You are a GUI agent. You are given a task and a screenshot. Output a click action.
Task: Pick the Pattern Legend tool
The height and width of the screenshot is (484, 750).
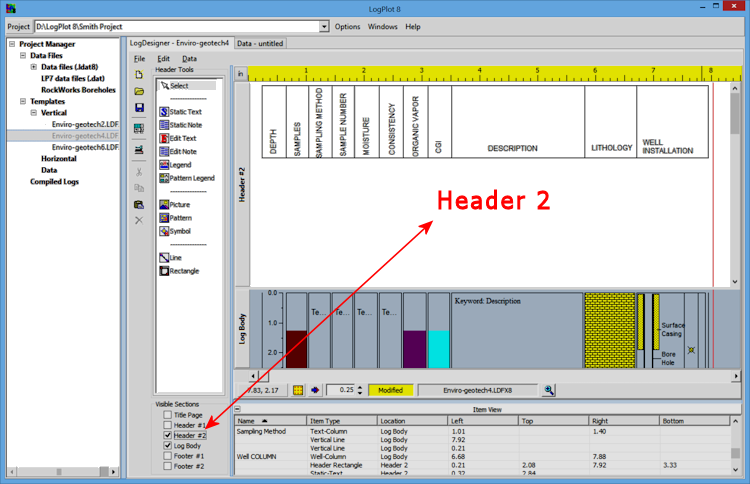pyautogui.click(x=190, y=177)
